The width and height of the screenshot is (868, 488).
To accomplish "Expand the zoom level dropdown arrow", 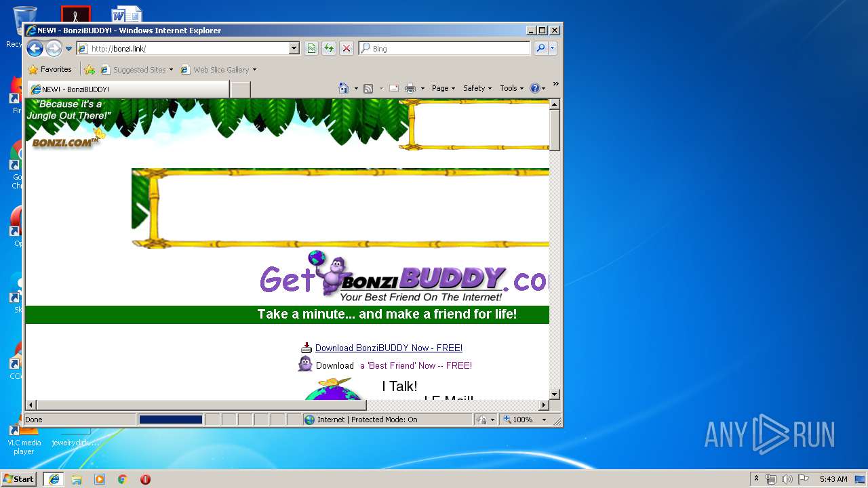I will click(544, 420).
